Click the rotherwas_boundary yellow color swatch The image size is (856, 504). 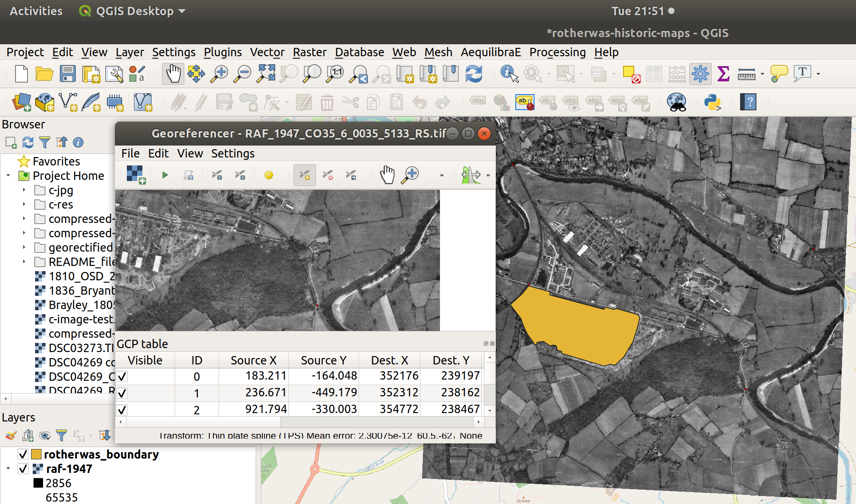[36, 454]
